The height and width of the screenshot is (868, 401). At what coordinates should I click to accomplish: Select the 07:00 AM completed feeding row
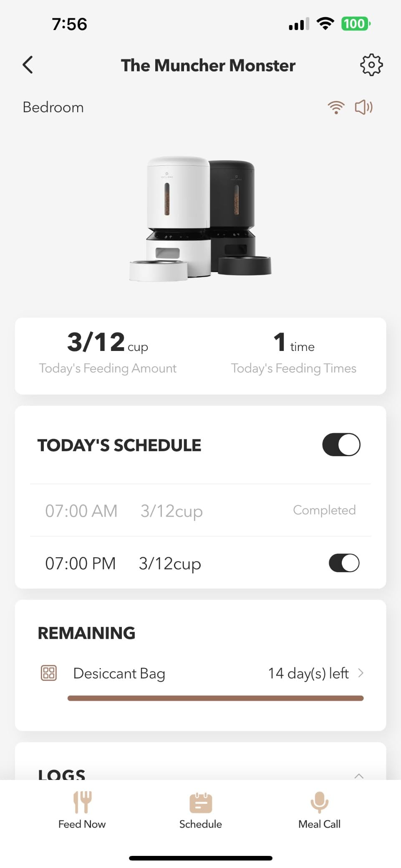(x=200, y=511)
